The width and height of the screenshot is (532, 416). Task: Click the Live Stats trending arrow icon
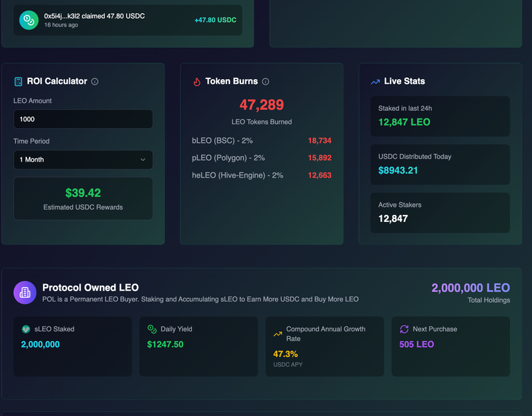pyautogui.click(x=375, y=82)
